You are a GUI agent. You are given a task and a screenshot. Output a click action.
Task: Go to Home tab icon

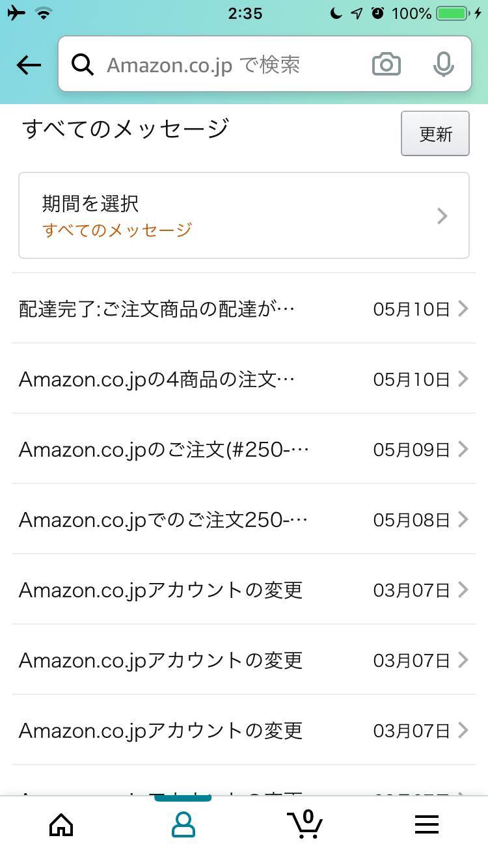(x=61, y=825)
